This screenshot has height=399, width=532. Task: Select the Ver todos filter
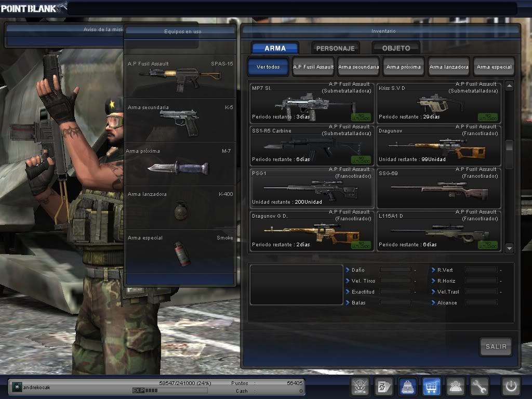(x=268, y=67)
